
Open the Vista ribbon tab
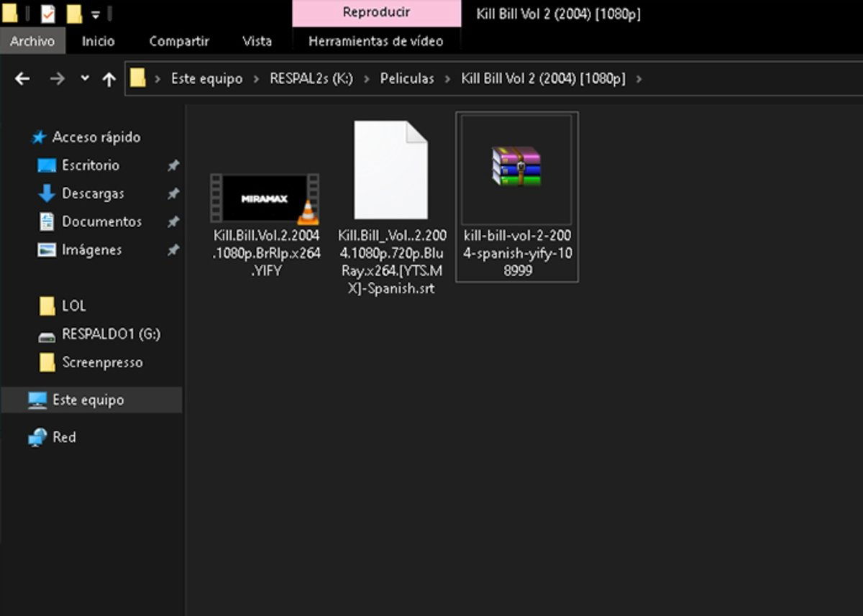(x=257, y=41)
